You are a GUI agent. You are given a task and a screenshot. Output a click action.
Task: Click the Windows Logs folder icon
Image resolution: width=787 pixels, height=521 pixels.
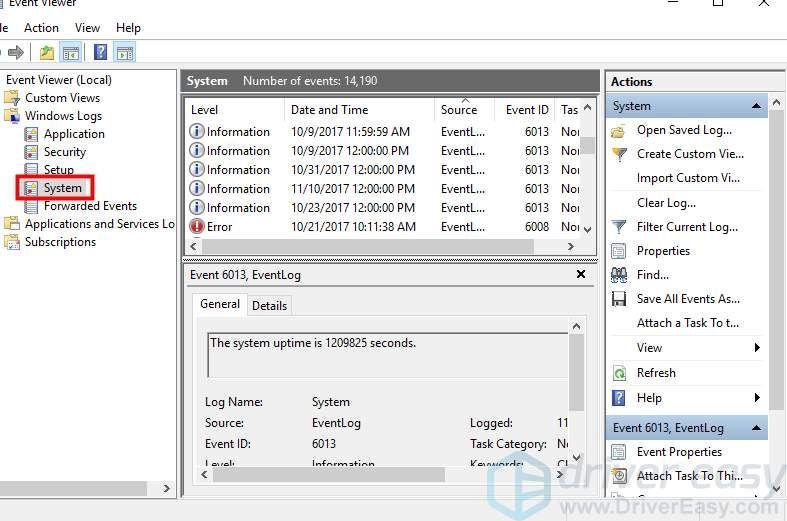(x=12, y=116)
